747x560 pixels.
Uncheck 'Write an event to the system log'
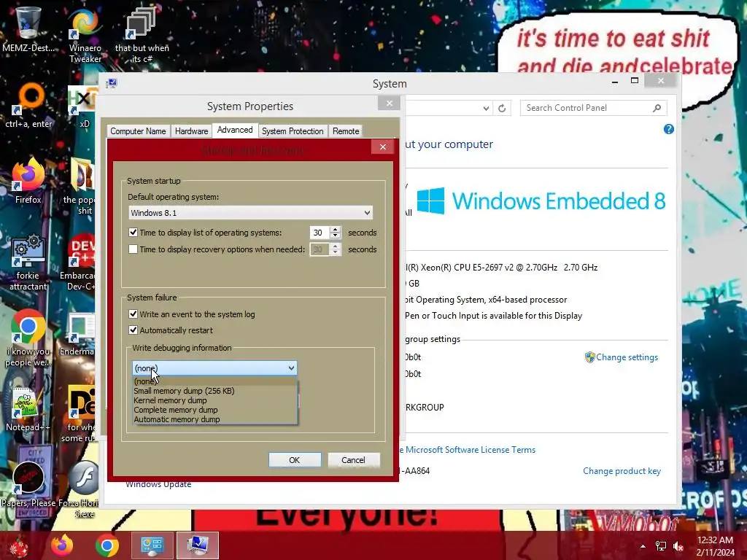pyautogui.click(x=133, y=314)
